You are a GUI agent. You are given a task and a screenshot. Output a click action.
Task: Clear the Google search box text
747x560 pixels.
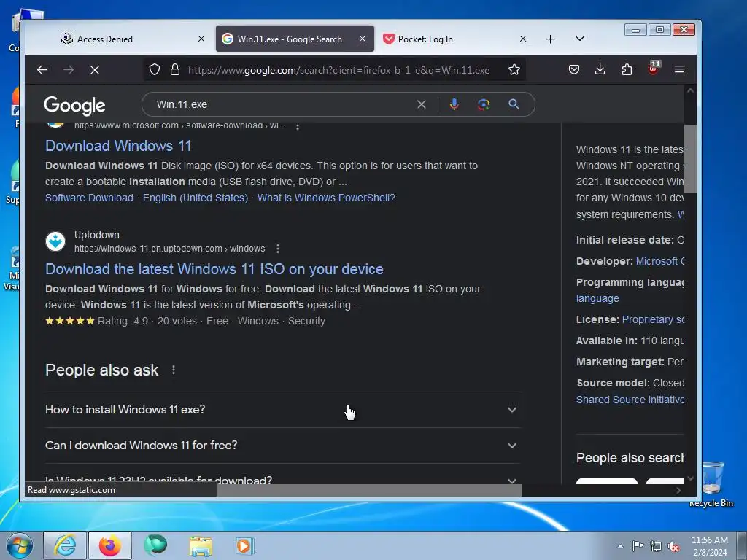point(422,104)
